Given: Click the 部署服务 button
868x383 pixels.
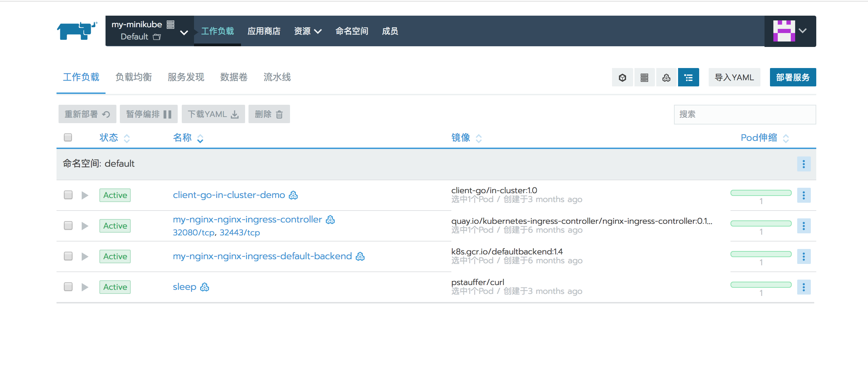Looking at the screenshot, I should (792, 78).
